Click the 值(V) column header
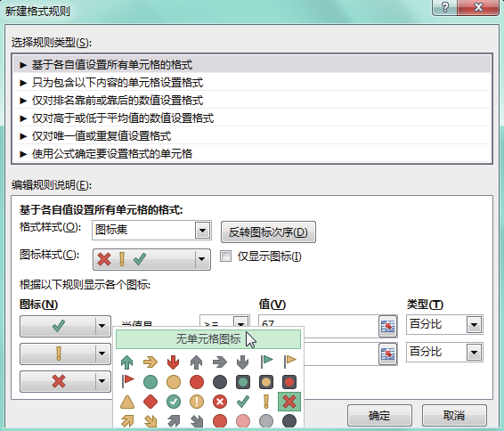The width and height of the screenshot is (504, 431). (x=272, y=304)
